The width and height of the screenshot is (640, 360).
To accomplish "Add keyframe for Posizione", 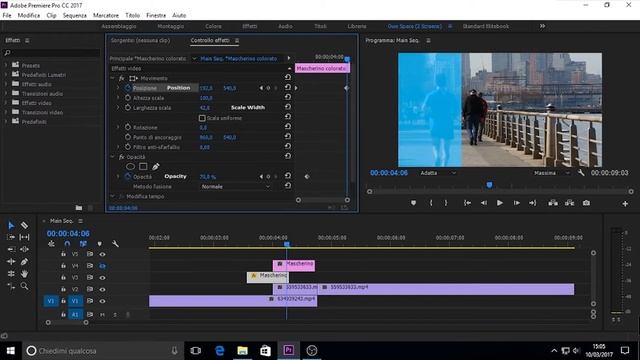I will coord(268,88).
